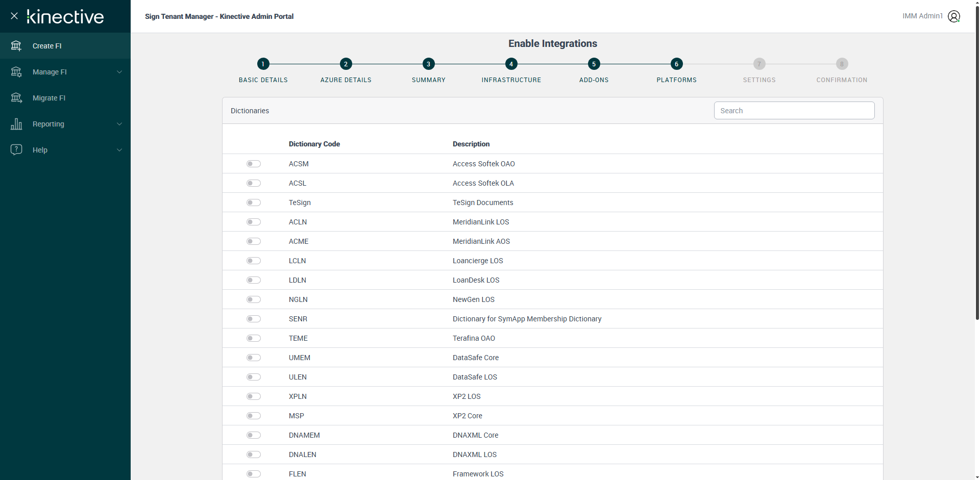Click the 'TeSign Documents' description
The height and width of the screenshot is (480, 980).
pos(483,203)
